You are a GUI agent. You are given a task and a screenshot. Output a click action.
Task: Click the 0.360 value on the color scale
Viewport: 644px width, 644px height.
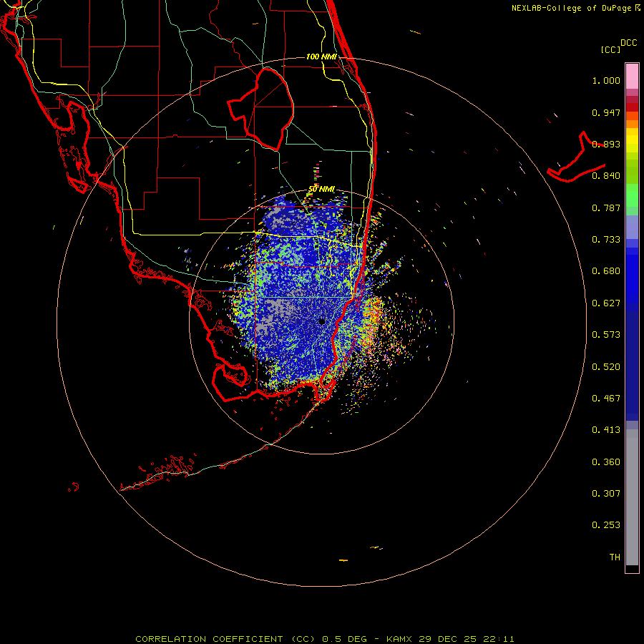[606, 462]
